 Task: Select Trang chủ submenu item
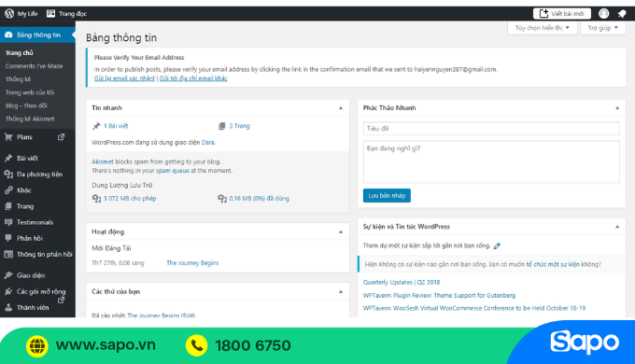[19, 52]
